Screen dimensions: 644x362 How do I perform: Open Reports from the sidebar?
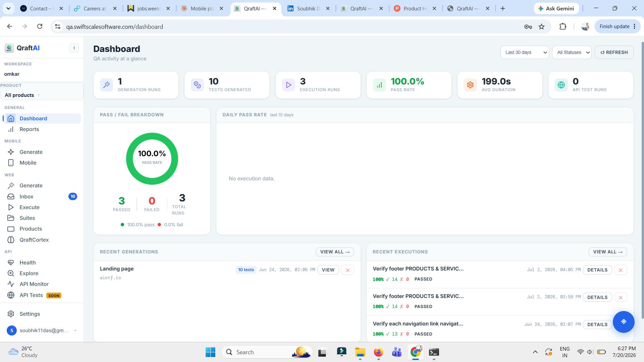tap(42, 129)
